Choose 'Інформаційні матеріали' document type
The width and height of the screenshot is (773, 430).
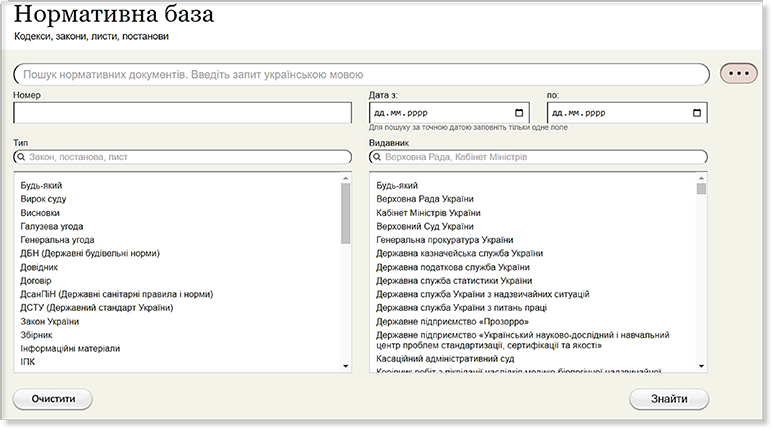tap(70, 348)
